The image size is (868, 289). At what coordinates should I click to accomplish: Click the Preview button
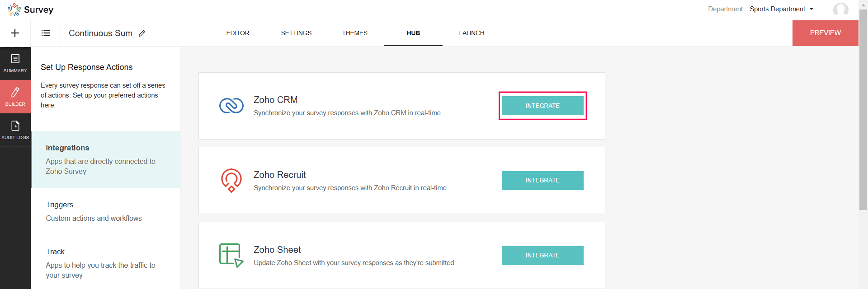point(826,33)
